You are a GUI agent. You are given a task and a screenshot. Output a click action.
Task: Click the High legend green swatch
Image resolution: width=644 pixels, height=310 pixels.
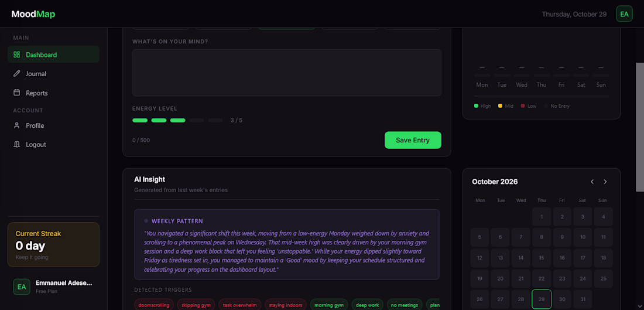(476, 105)
